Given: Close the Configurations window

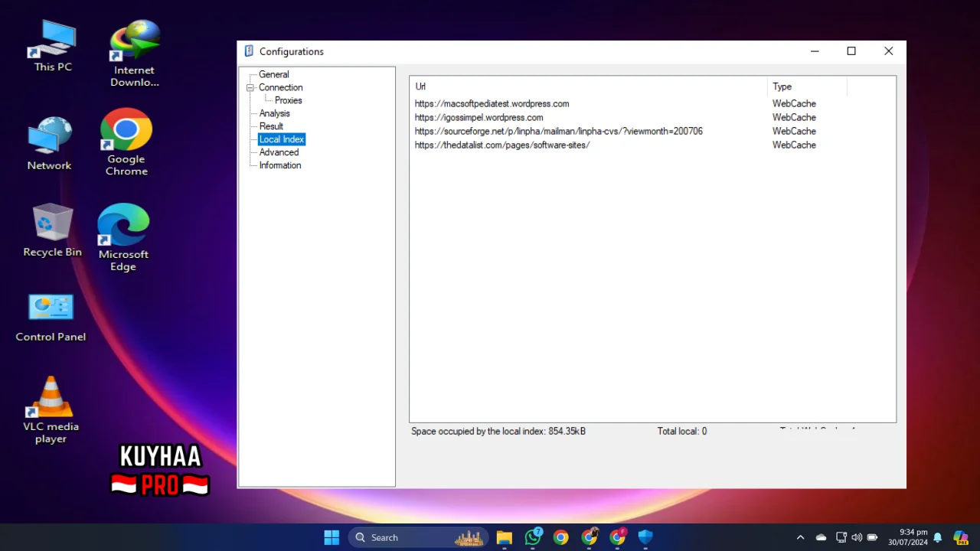Looking at the screenshot, I should pos(888,51).
